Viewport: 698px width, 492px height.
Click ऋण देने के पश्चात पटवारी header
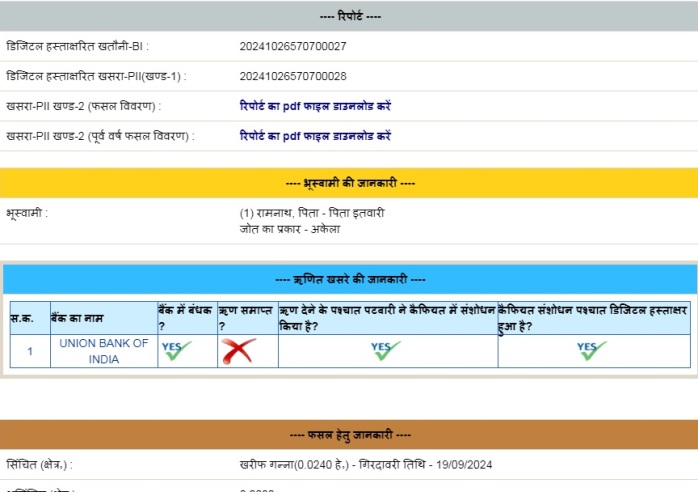point(388,318)
